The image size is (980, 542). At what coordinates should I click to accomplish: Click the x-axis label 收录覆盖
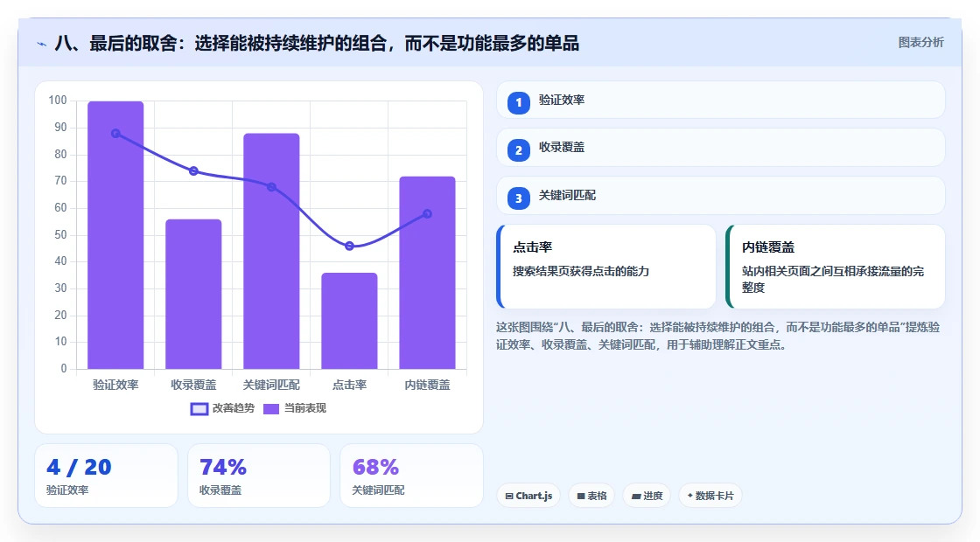[193, 386]
